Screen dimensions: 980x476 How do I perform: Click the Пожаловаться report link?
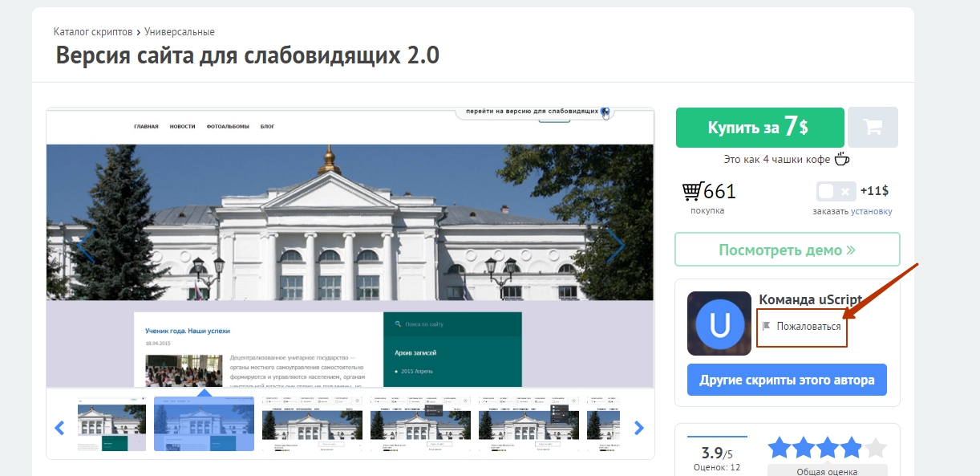809,327
